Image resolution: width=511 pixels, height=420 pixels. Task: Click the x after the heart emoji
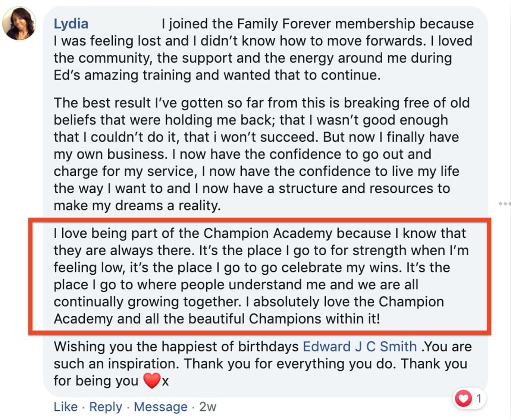pyautogui.click(x=165, y=381)
